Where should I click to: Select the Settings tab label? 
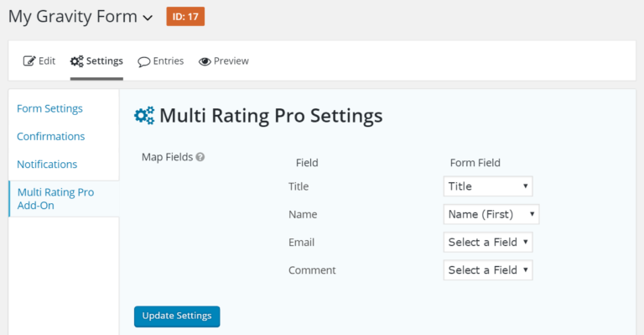coord(104,60)
